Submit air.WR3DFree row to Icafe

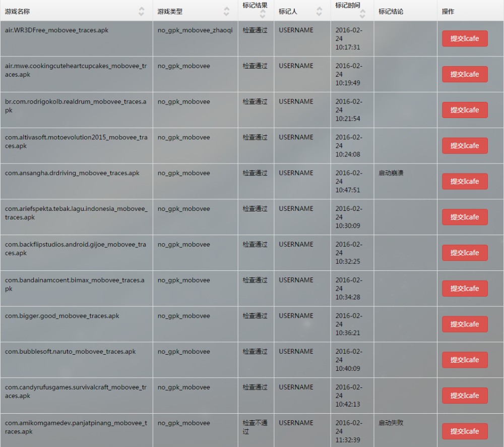(x=465, y=39)
